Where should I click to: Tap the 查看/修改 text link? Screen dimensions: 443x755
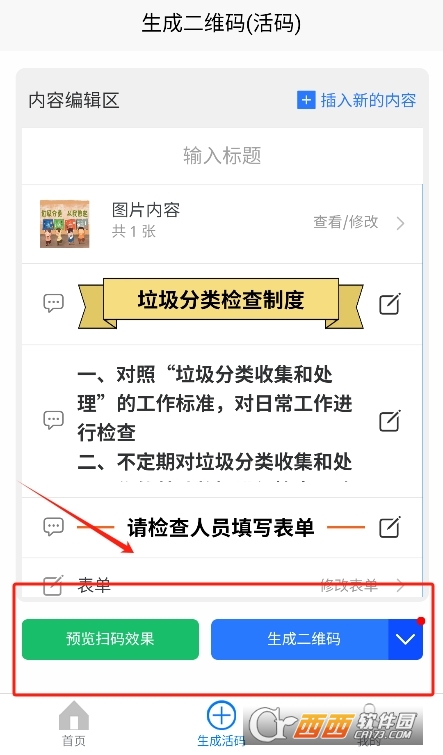click(x=346, y=222)
